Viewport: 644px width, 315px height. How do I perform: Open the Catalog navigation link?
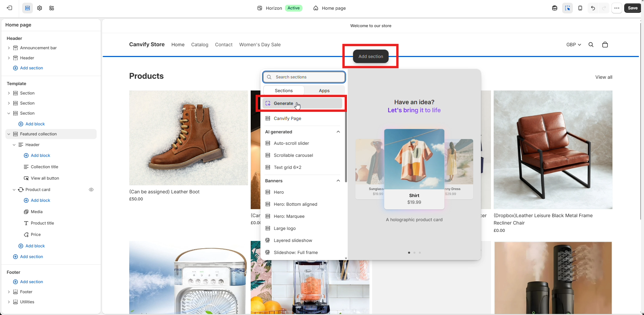[200, 45]
